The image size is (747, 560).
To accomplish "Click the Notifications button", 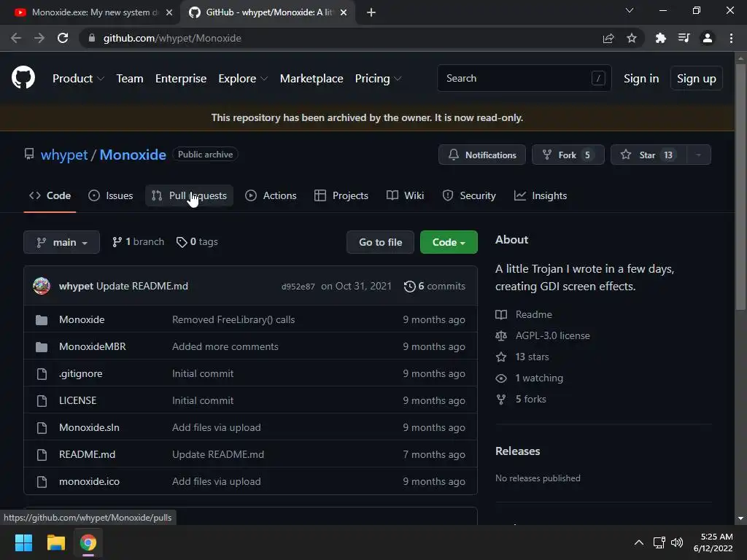I will [x=482, y=155].
